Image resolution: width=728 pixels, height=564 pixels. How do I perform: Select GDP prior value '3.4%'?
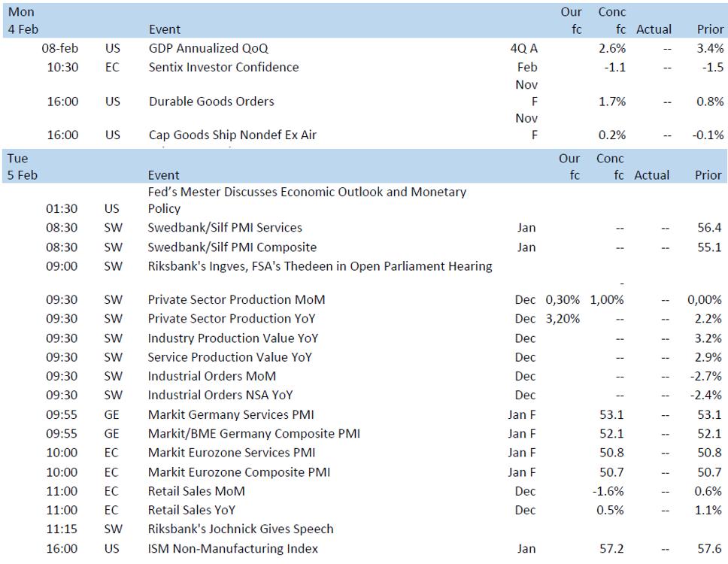click(710, 48)
